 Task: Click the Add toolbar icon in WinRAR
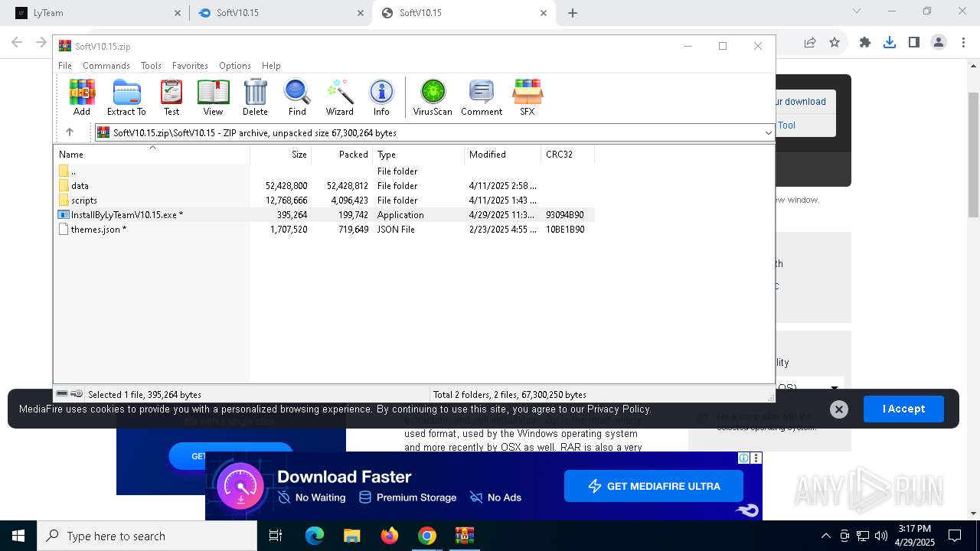coord(82,97)
